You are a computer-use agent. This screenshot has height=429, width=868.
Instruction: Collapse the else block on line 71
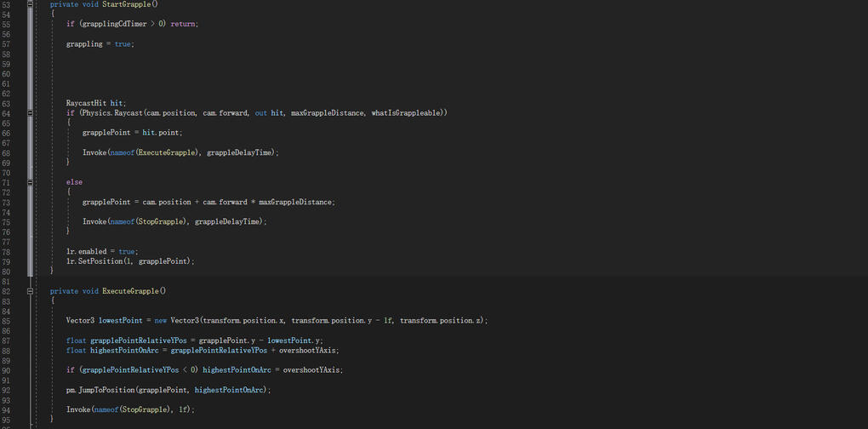point(31,182)
